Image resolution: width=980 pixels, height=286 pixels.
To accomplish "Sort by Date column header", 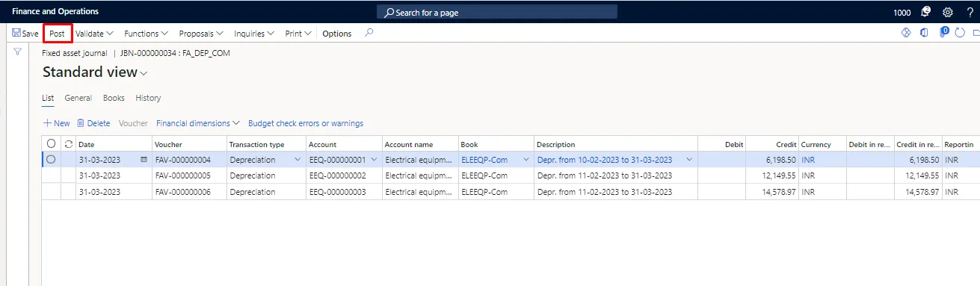I will coord(87,144).
